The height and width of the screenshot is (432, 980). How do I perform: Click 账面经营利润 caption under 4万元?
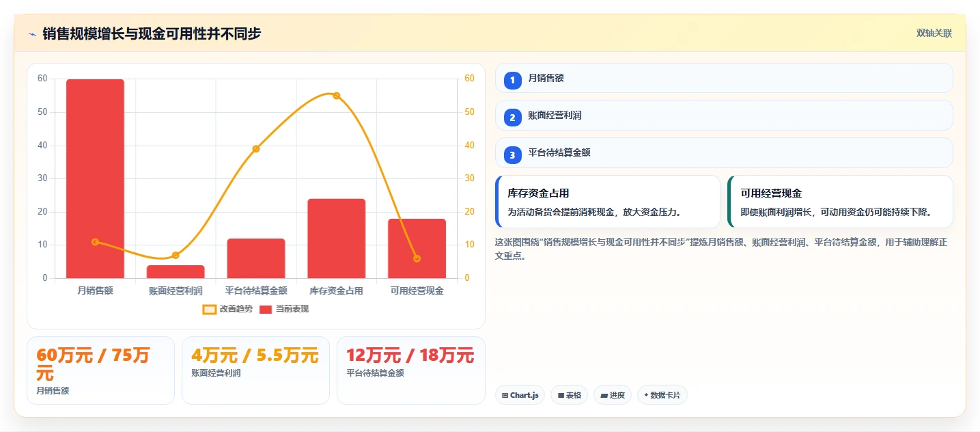point(216,373)
